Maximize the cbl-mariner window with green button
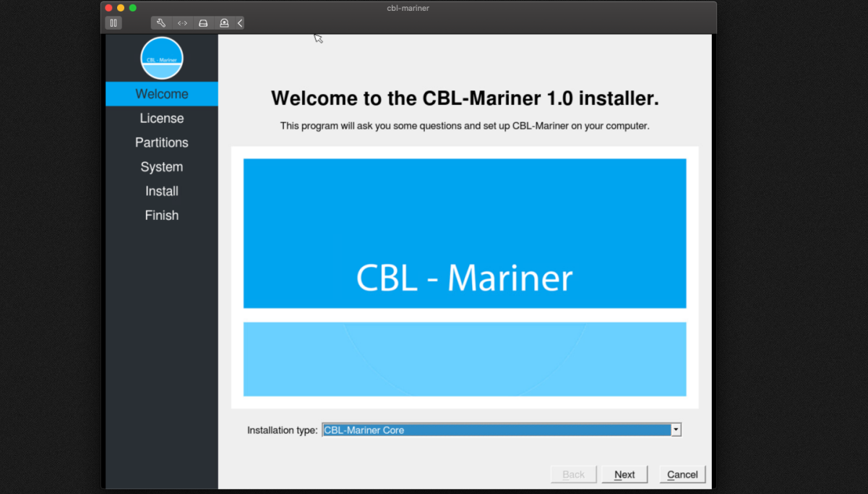Viewport: 868px width, 494px height. point(133,8)
